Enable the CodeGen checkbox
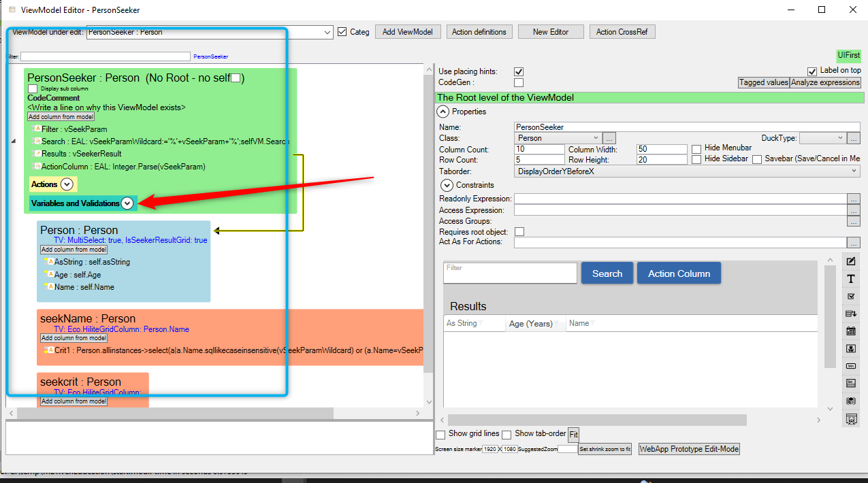Screen dimensions: 868x483 (519, 83)
